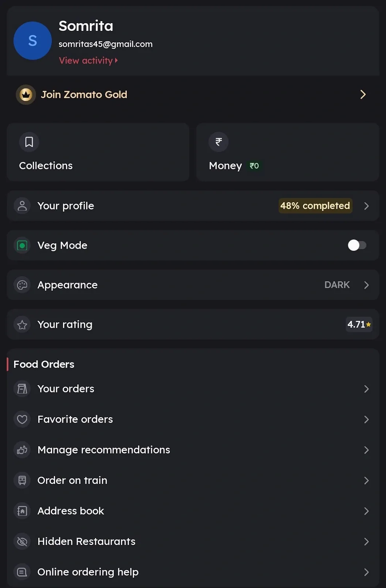
Task: Click the star icon beside Your rating
Action: (22, 325)
